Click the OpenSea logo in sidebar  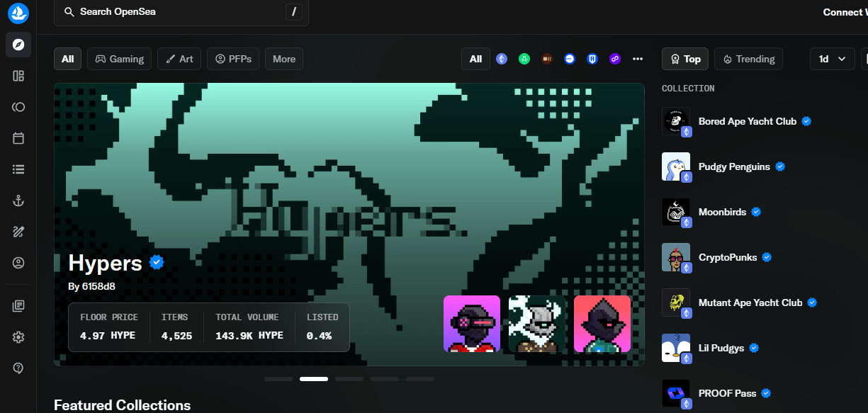(x=18, y=13)
